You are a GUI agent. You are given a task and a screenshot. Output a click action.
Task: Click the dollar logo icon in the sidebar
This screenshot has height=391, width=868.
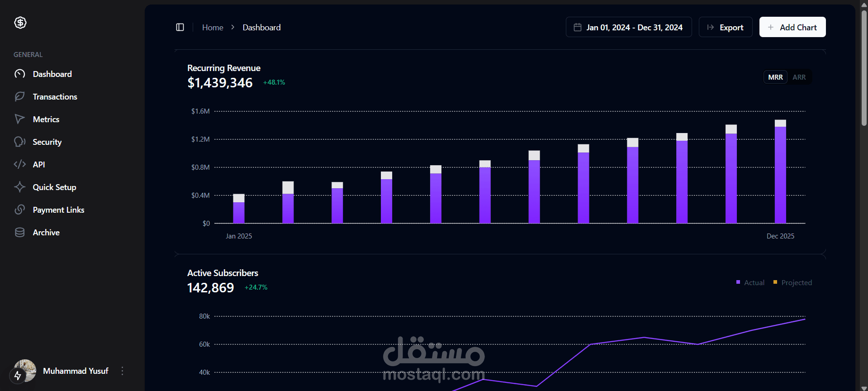point(20,23)
